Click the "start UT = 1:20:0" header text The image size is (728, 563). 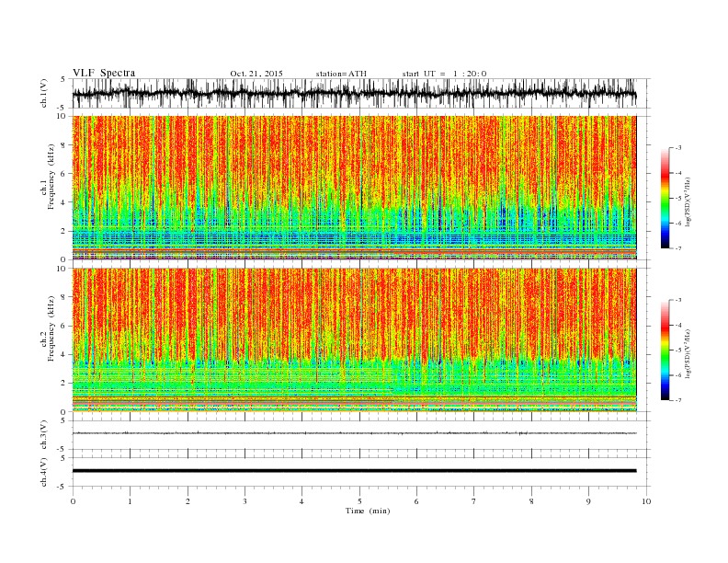(444, 74)
